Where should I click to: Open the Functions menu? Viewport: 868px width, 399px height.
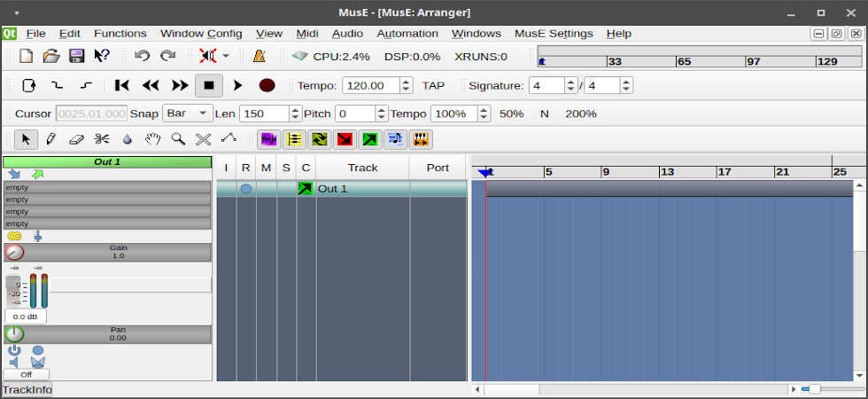[120, 34]
